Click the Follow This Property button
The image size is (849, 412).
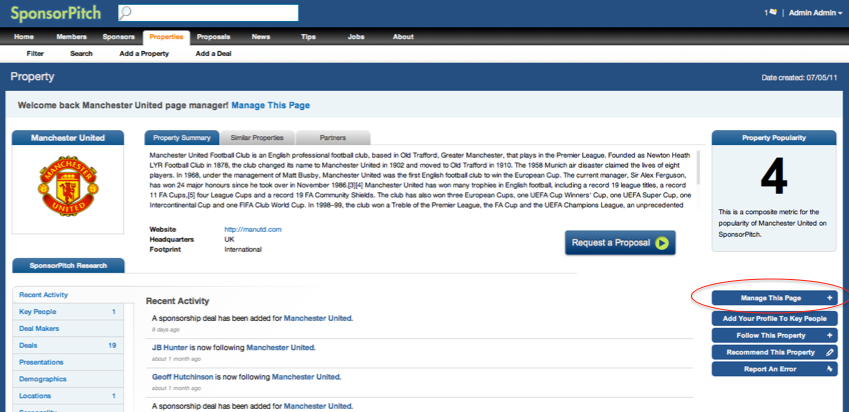click(774, 336)
